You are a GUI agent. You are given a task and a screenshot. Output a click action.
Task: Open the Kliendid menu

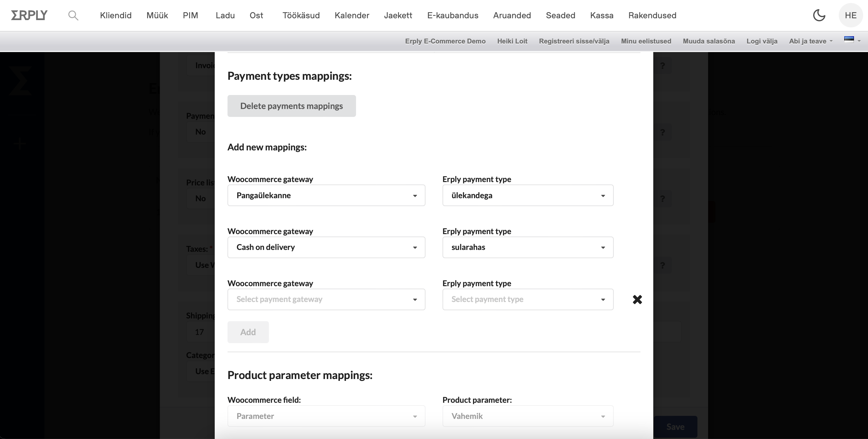pos(115,16)
